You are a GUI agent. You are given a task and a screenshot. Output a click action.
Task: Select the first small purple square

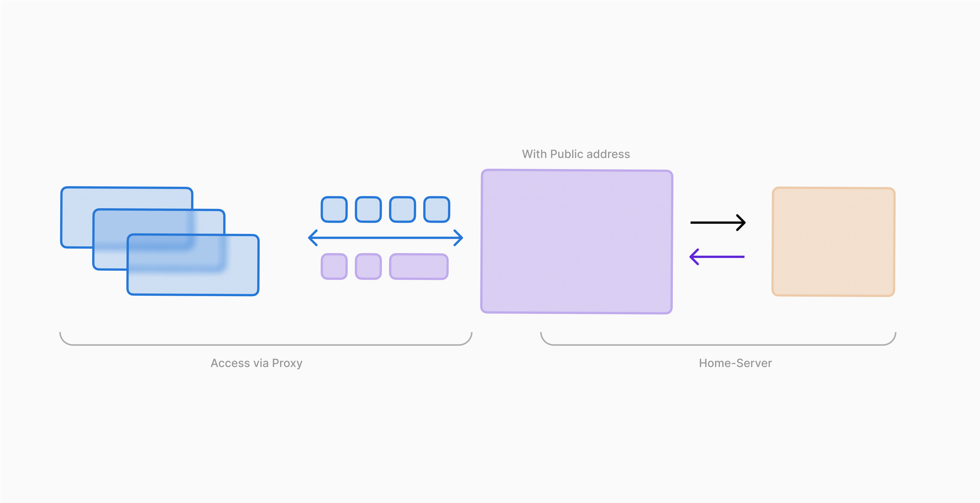[334, 267]
